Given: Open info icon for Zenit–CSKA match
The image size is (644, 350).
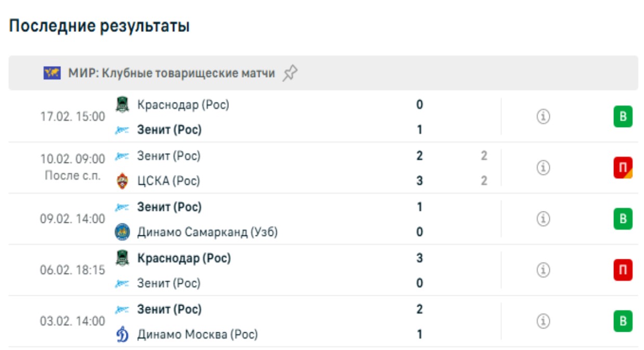Looking at the screenshot, I should click(543, 168).
